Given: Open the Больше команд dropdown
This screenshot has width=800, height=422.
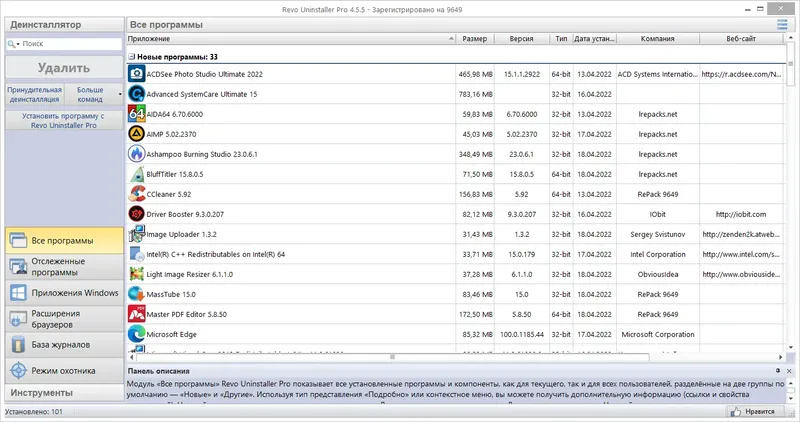Looking at the screenshot, I should click(x=94, y=94).
